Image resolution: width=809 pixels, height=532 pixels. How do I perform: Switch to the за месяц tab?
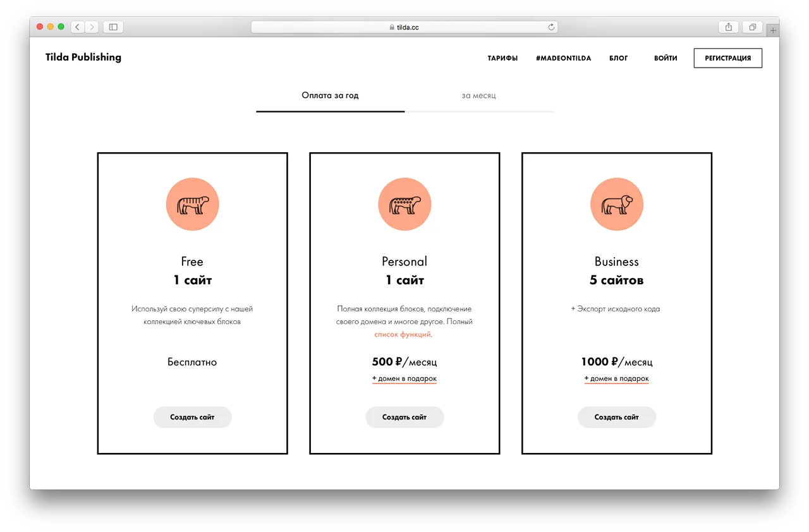[479, 95]
